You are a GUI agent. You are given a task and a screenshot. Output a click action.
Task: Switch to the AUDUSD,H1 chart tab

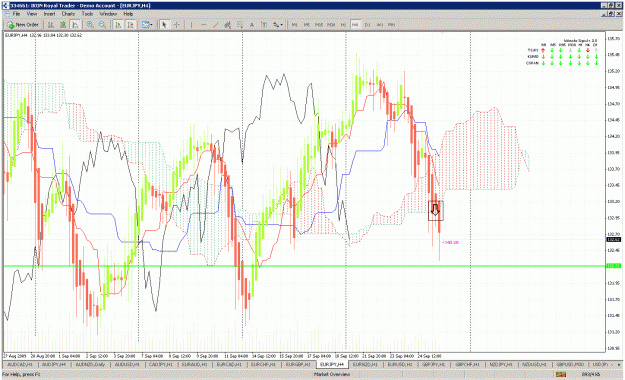127,364
